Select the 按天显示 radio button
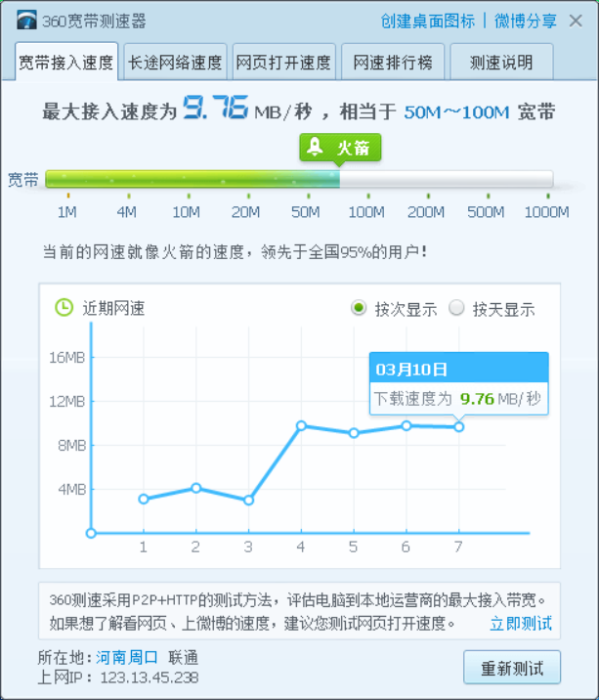The height and width of the screenshot is (700, 599). (456, 308)
